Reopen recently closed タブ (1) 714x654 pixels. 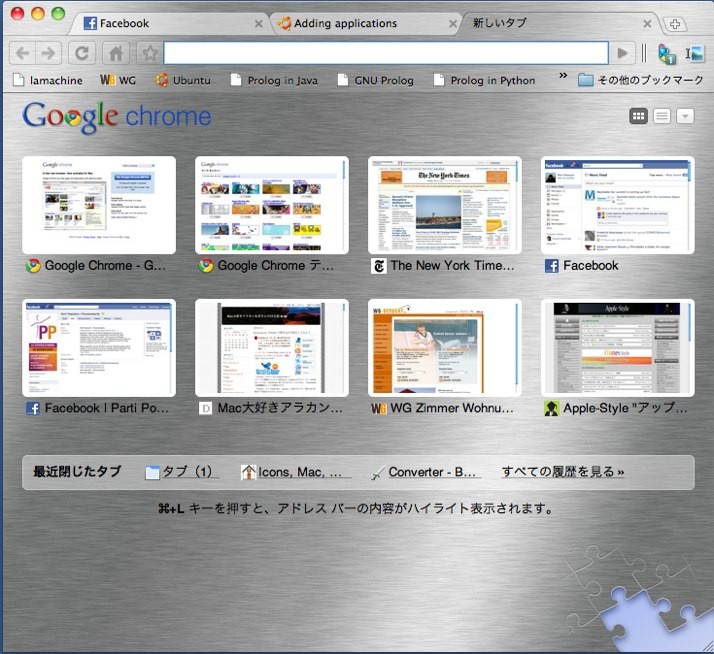click(182, 472)
